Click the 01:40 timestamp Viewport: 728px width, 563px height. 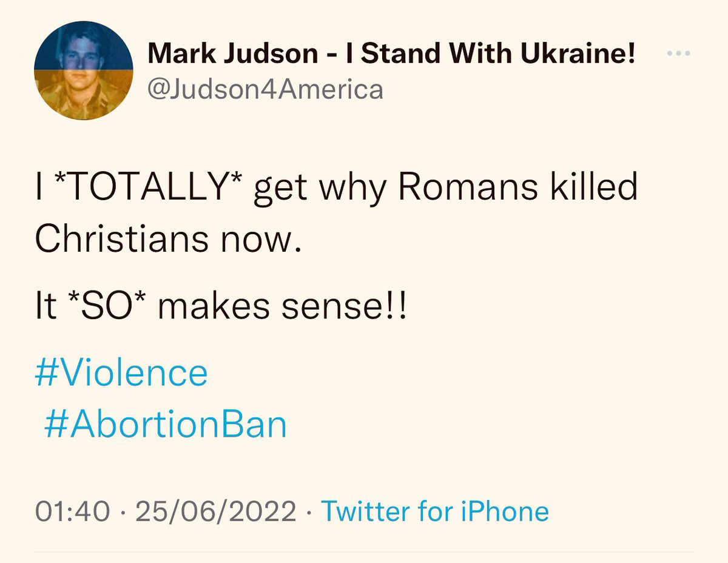[x=73, y=511]
